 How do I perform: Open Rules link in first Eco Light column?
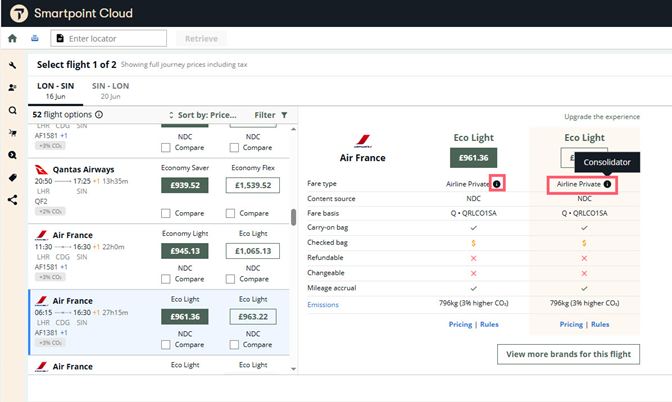click(489, 324)
